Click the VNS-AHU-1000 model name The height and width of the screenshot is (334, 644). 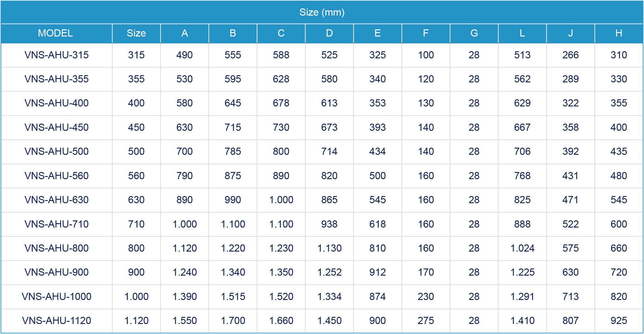[56, 297]
